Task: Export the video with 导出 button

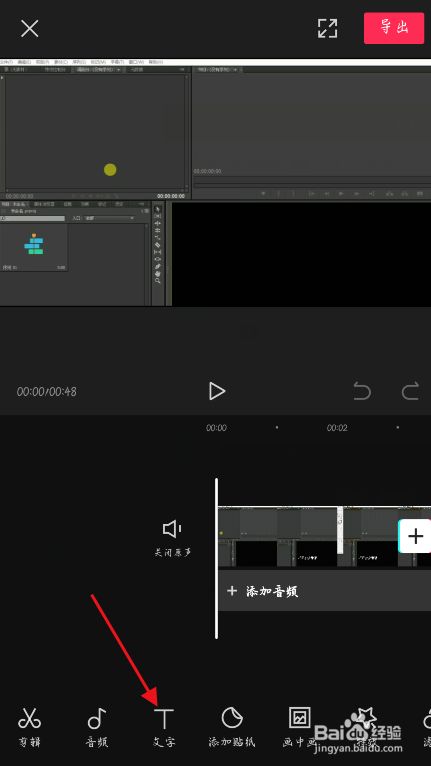Action: [394, 28]
